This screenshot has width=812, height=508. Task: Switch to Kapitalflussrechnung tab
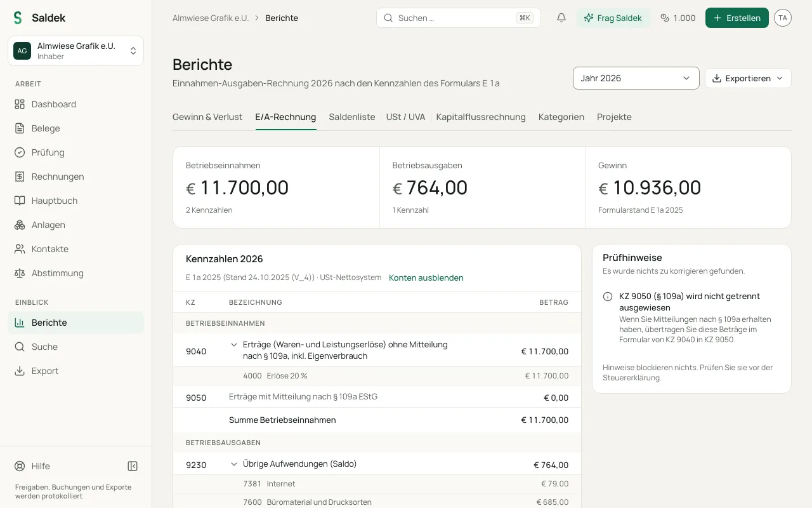(481, 117)
